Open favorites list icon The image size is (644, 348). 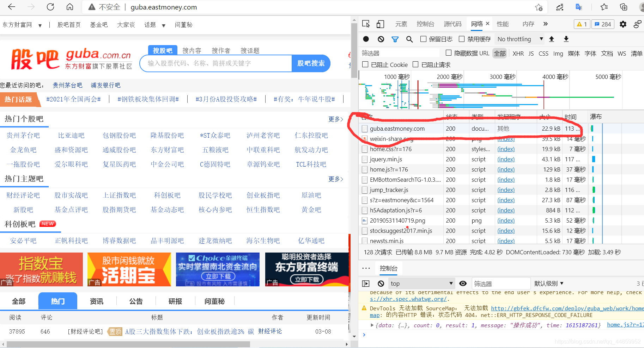coord(604,7)
